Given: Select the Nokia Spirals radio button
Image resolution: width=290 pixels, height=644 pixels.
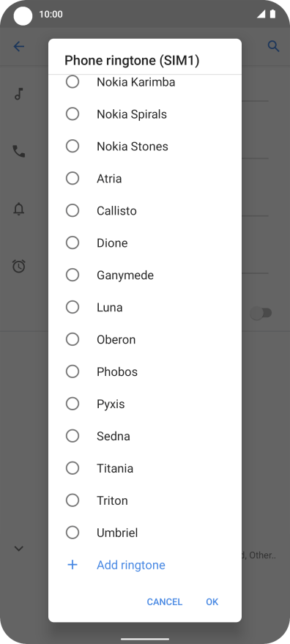Looking at the screenshot, I should (x=72, y=114).
